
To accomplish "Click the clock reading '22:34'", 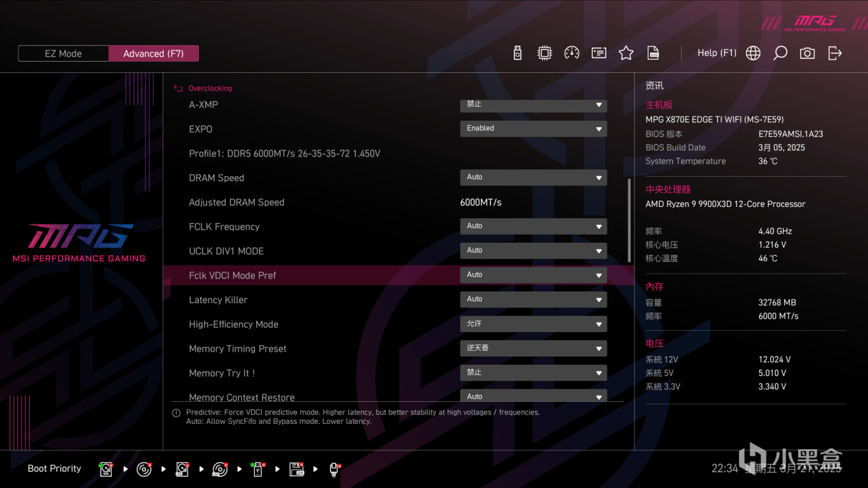I will click(724, 469).
